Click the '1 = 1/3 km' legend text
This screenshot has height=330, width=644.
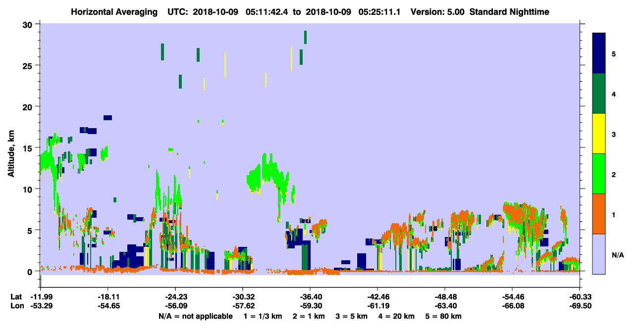(x=262, y=316)
